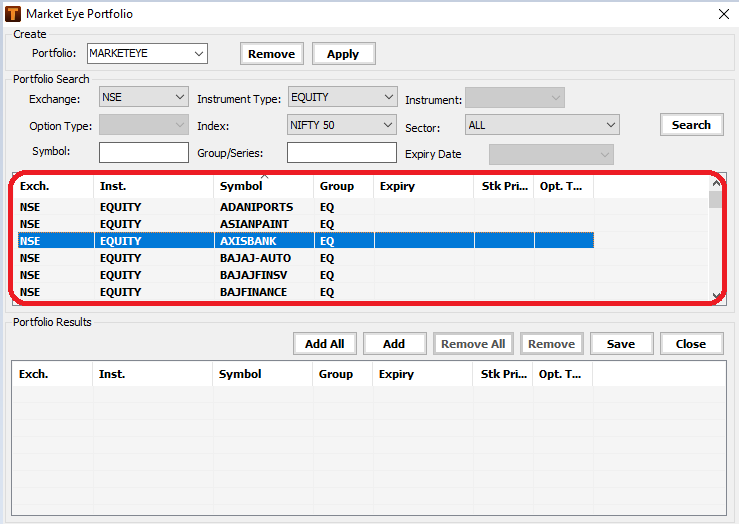Click the Search button
Screen dimensions: 739x524
[x=691, y=125]
